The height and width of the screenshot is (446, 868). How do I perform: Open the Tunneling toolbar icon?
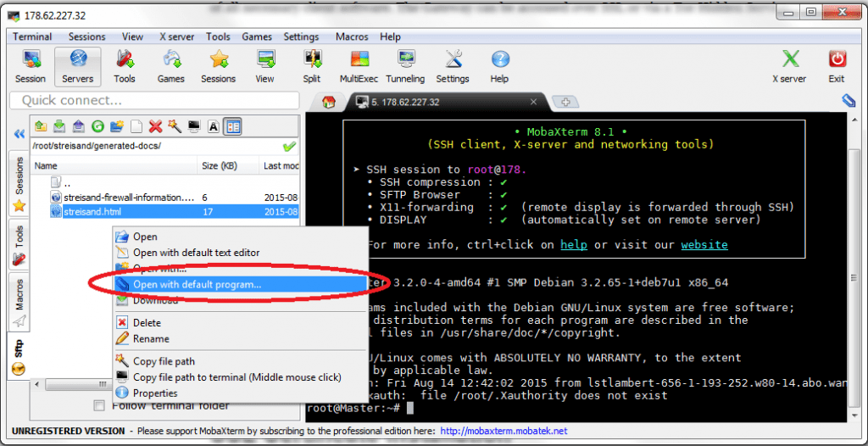click(x=405, y=67)
